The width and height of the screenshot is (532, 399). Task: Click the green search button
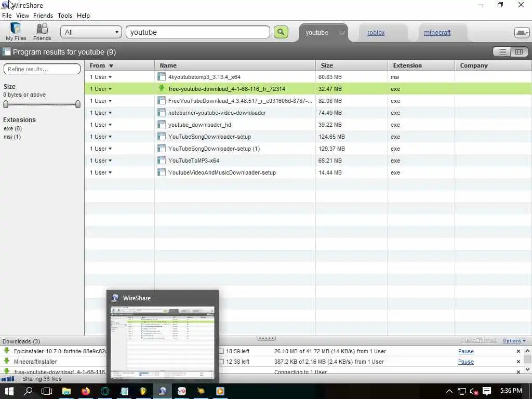click(281, 32)
